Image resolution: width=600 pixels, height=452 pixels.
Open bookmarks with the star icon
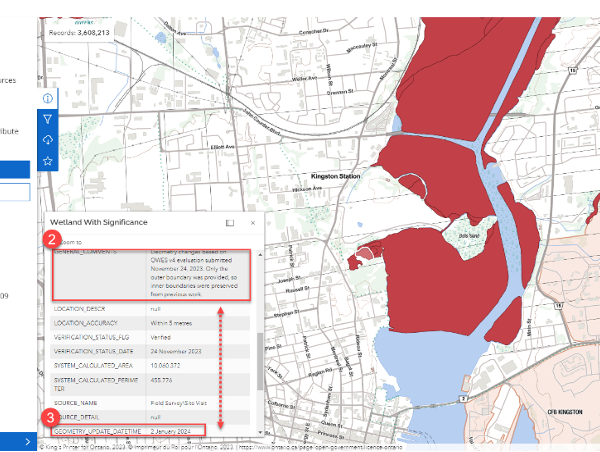(x=48, y=161)
